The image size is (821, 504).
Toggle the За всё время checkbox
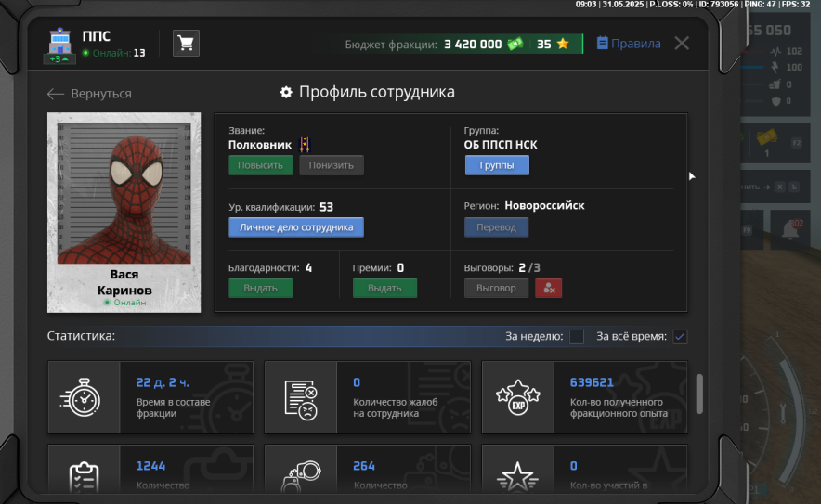pyautogui.click(x=680, y=336)
